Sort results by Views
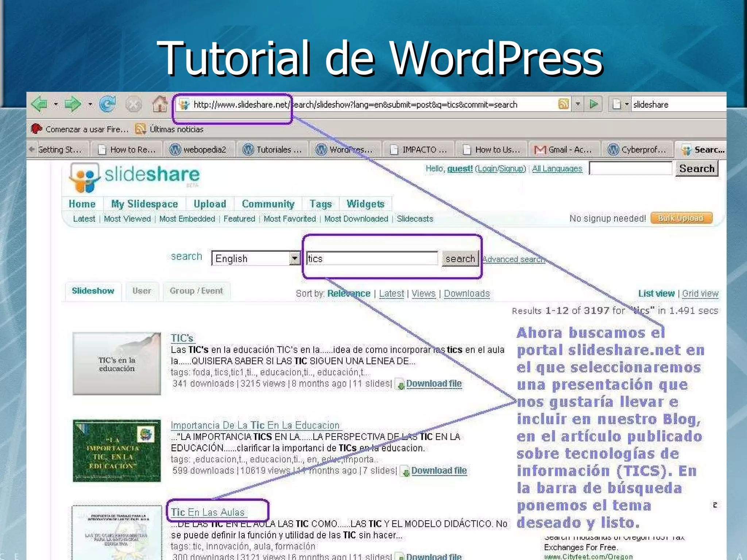 tap(423, 293)
